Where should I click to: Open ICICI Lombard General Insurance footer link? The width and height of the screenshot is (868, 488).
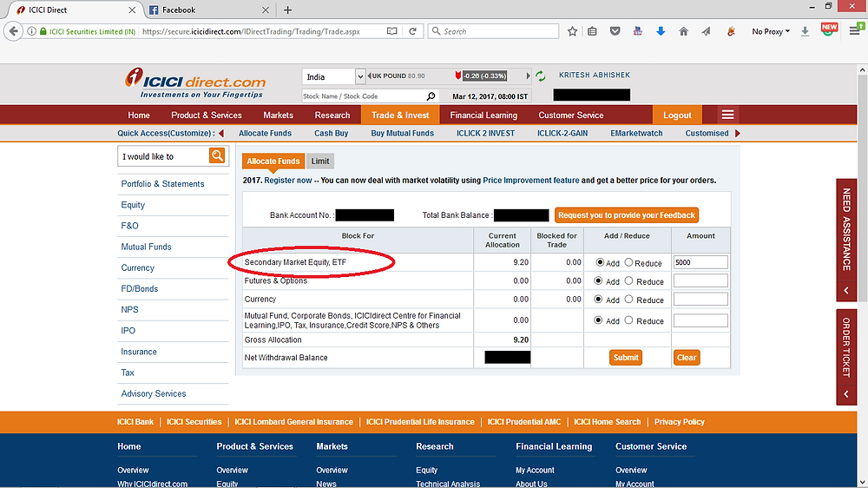pyautogui.click(x=293, y=421)
